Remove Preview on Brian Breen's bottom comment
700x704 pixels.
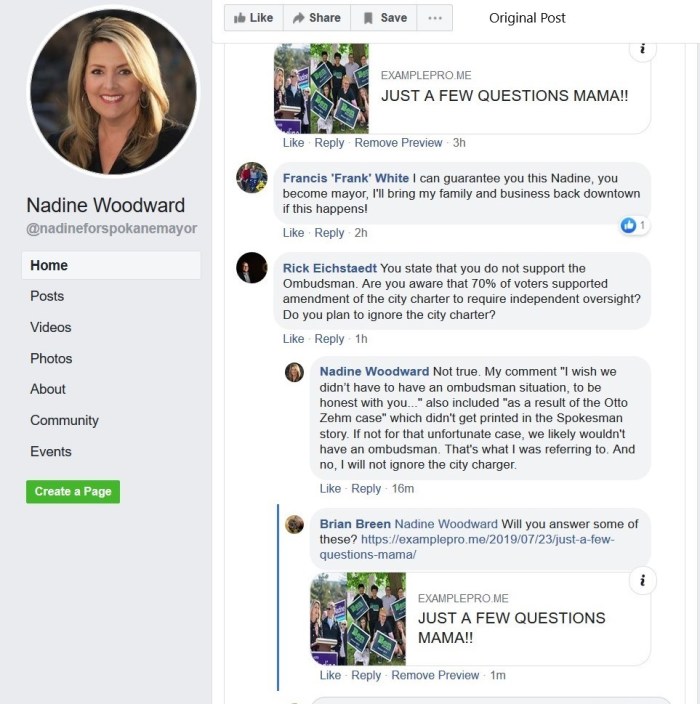tap(435, 675)
